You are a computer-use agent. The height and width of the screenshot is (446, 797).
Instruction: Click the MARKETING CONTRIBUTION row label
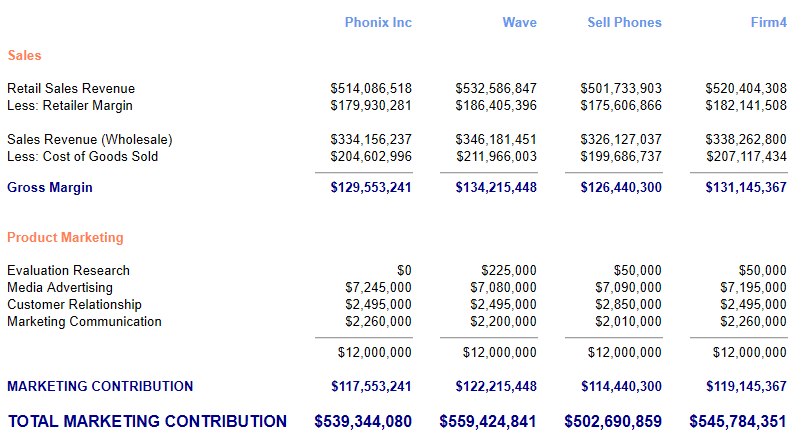(x=100, y=386)
